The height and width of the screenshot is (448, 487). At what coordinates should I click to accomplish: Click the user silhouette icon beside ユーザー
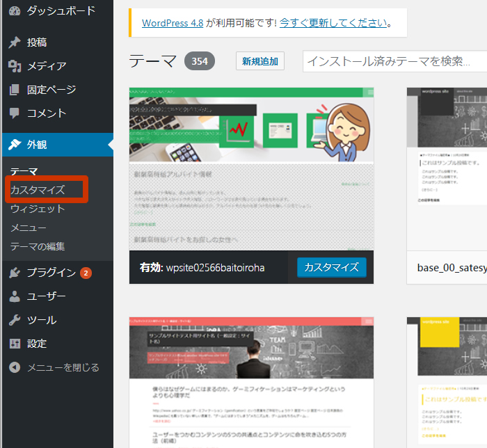click(x=15, y=296)
